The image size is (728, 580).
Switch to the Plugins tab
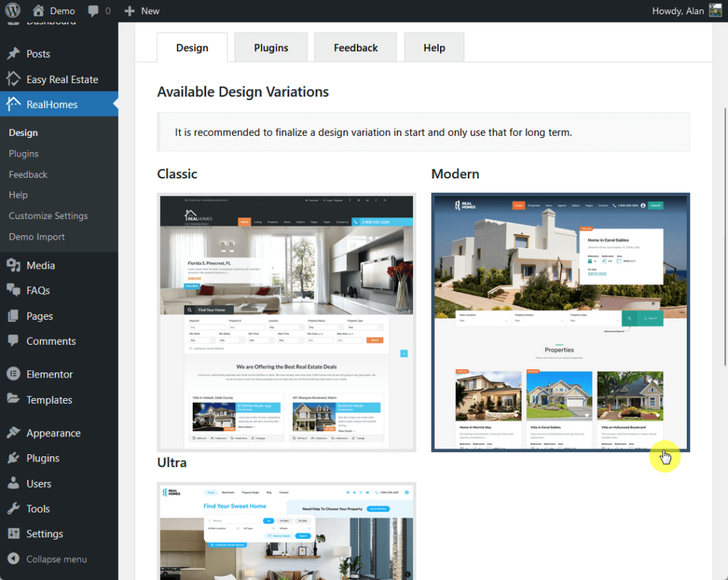[271, 48]
